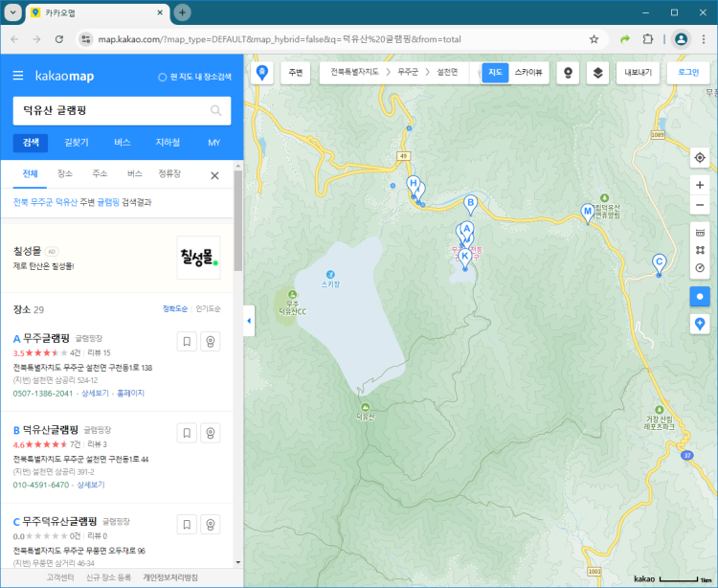Click map marker B
Image resolution: width=718 pixels, height=588 pixels.
tap(470, 204)
